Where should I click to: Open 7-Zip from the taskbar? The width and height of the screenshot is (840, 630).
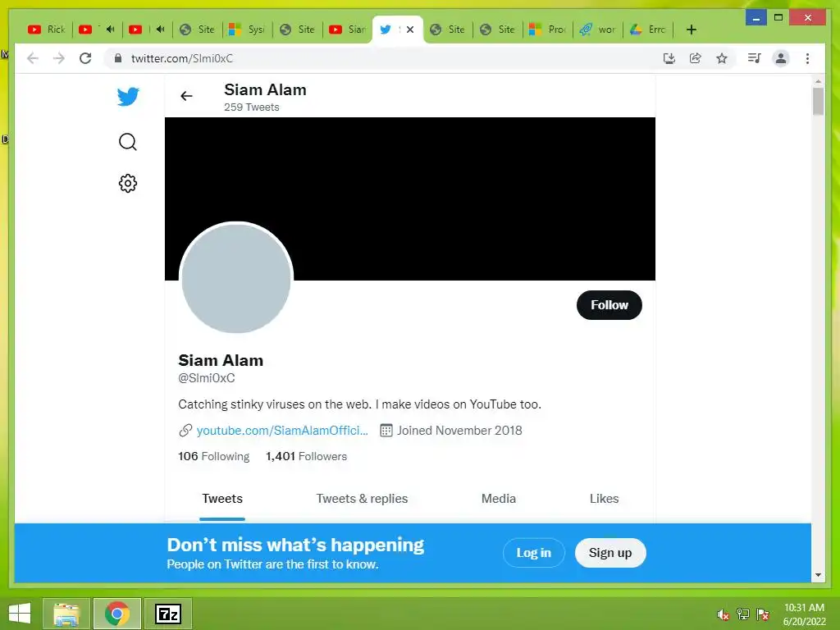[168, 614]
